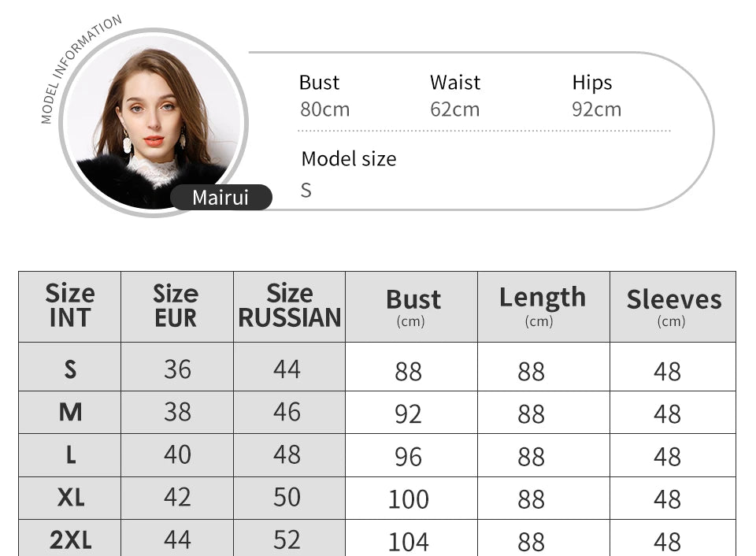Select the M size row label
This screenshot has width=756, height=556.
tap(70, 413)
